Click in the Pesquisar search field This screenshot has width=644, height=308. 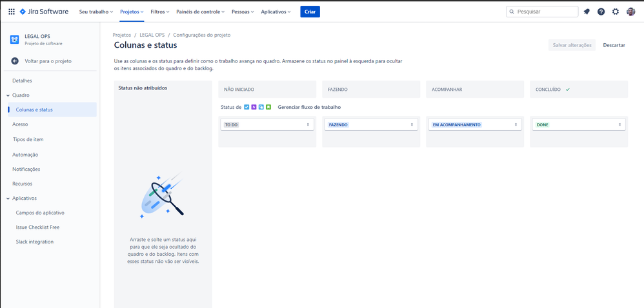coord(542,12)
